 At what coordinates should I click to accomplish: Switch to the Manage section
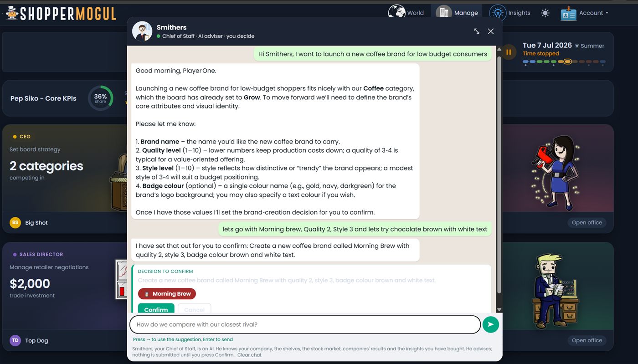pyautogui.click(x=457, y=13)
